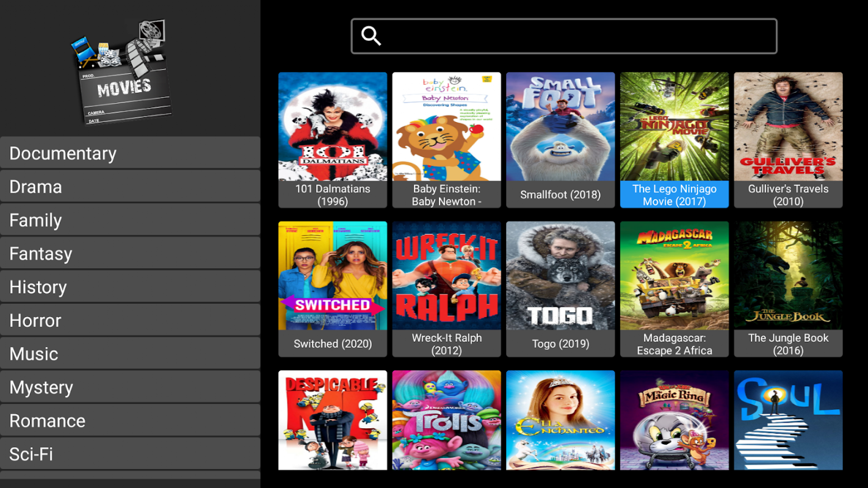The image size is (868, 488).
Task: Focus the movie search field
Action: pos(564,36)
